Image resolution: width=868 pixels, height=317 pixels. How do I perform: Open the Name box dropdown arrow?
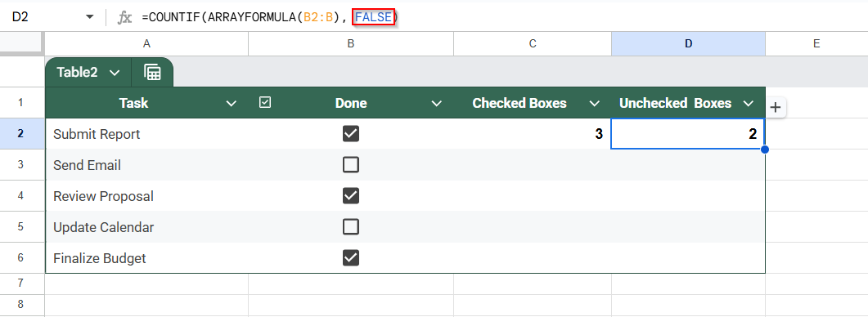[90, 18]
